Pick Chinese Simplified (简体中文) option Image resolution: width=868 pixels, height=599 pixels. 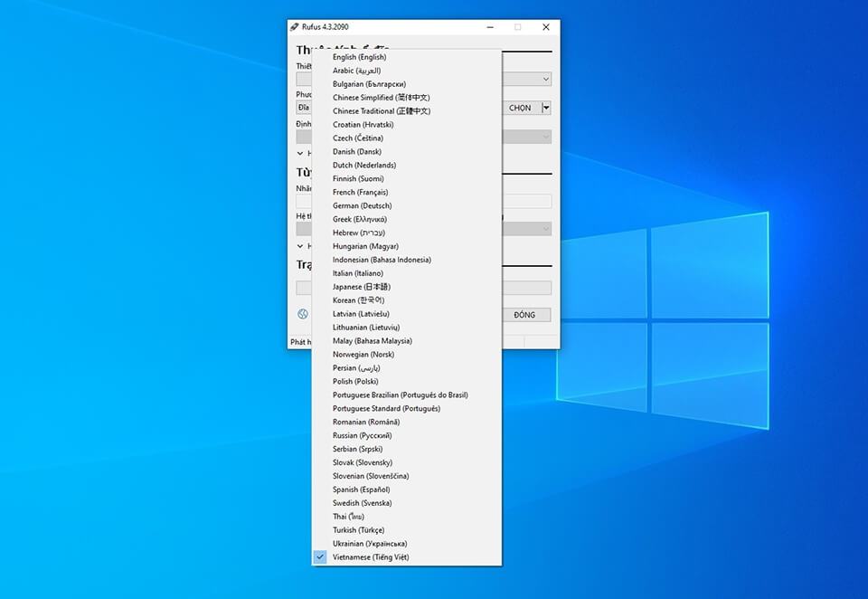point(381,98)
